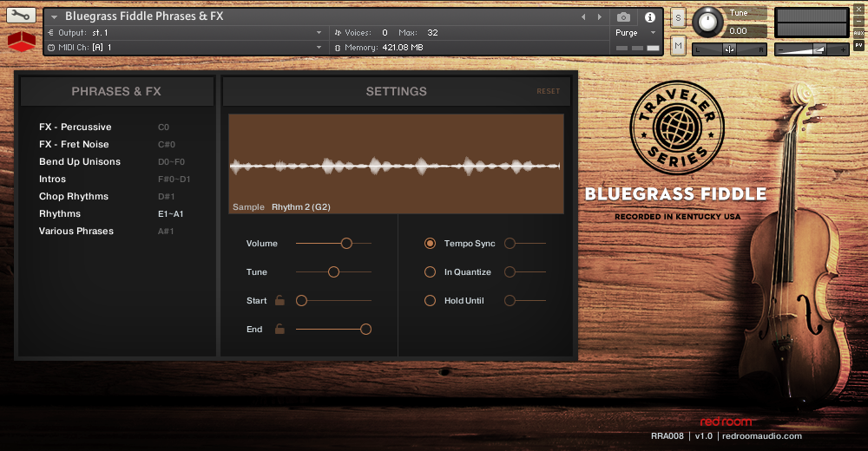Open the instrument name dropdown arrow

pyautogui.click(x=54, y=17)
